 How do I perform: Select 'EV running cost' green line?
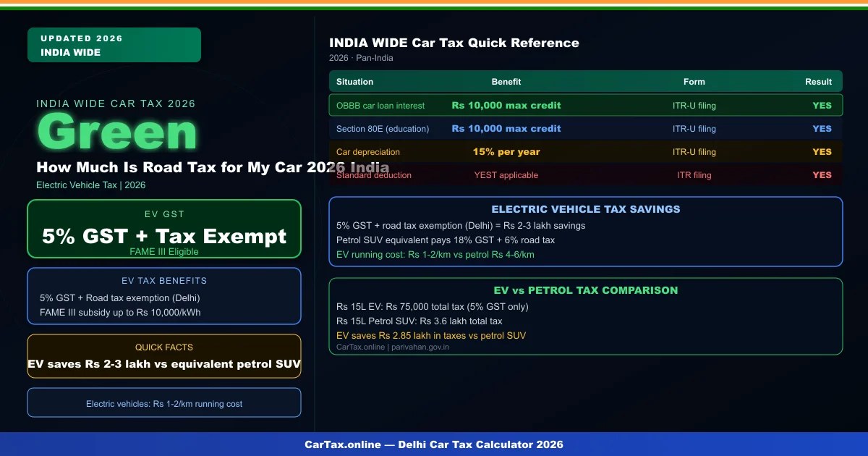coord(435,255)
